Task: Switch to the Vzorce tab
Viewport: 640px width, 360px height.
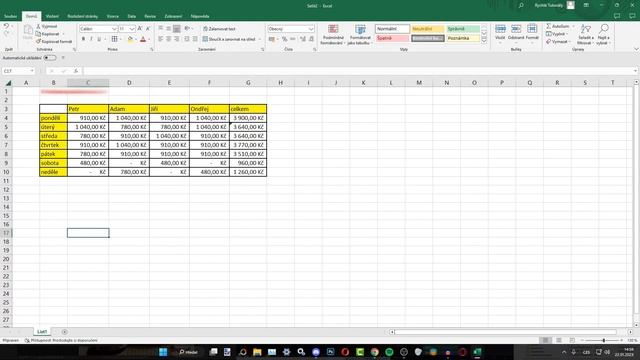Action: click(x=113, y=16)
